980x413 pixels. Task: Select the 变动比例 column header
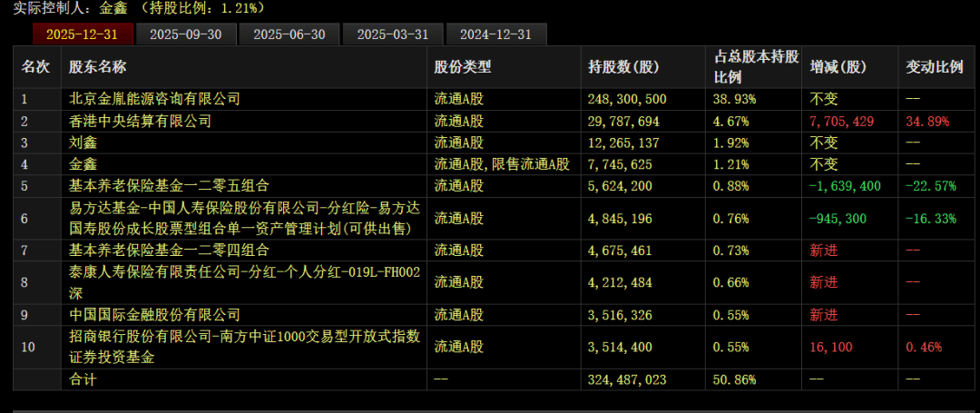click(934, 67)
